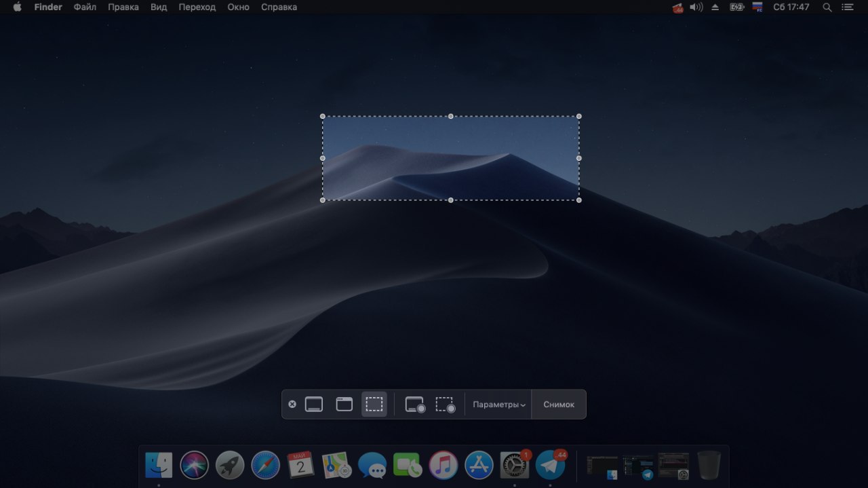Open Telegram from the Dock
This screenshot has width=868, height=488.
550,466
